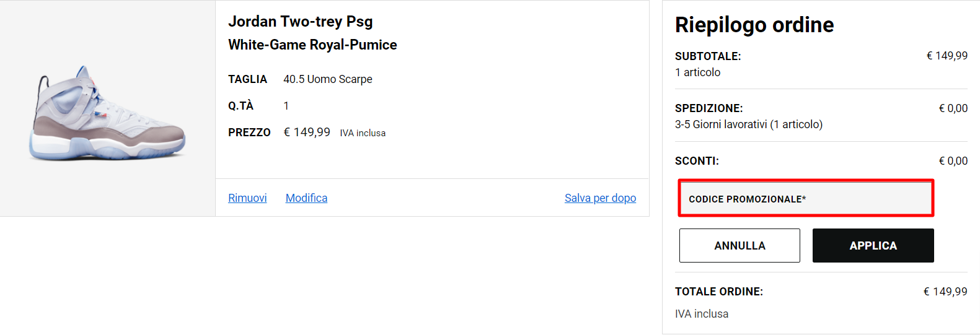Click the total order amount € 149,99
Image resolution: width=980 pixels, height=335 pixels.
945,292
